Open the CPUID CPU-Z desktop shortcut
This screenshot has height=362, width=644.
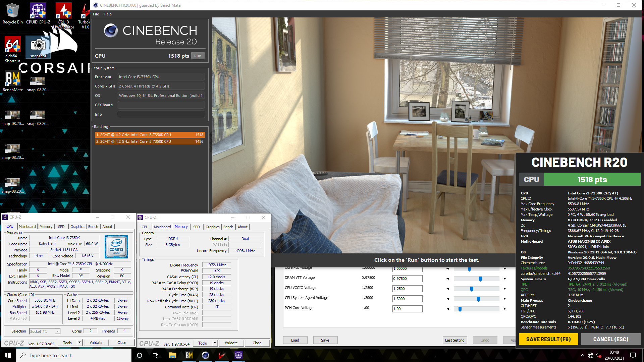coord(38,13)
